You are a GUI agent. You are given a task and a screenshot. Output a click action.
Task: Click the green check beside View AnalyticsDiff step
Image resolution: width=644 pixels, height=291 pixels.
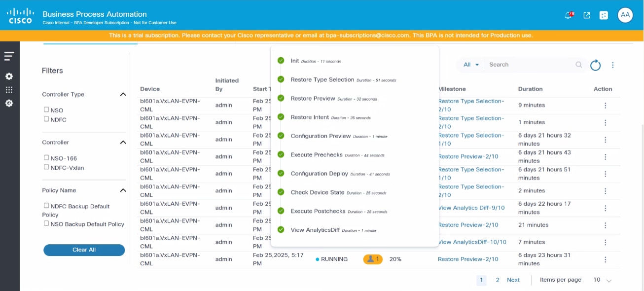(x=281, y=229)
